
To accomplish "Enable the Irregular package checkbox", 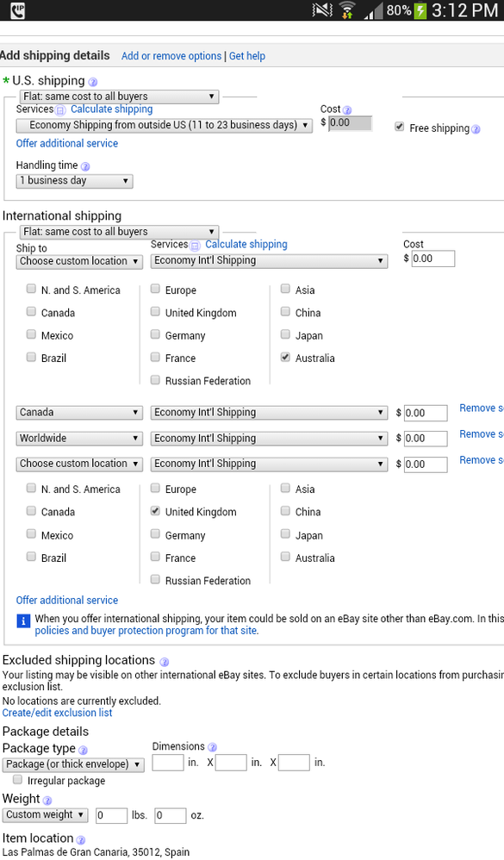I will coord(17,779).
